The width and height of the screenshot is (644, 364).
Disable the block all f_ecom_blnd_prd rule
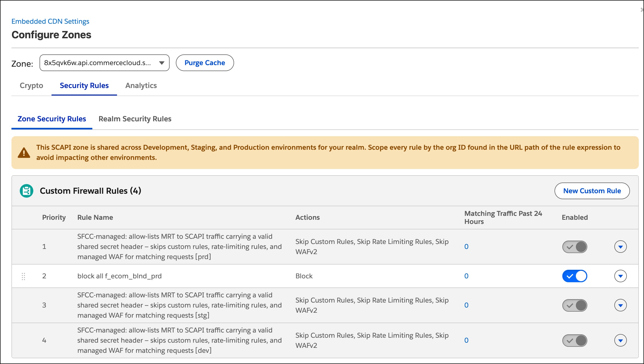tap(575, 276)
